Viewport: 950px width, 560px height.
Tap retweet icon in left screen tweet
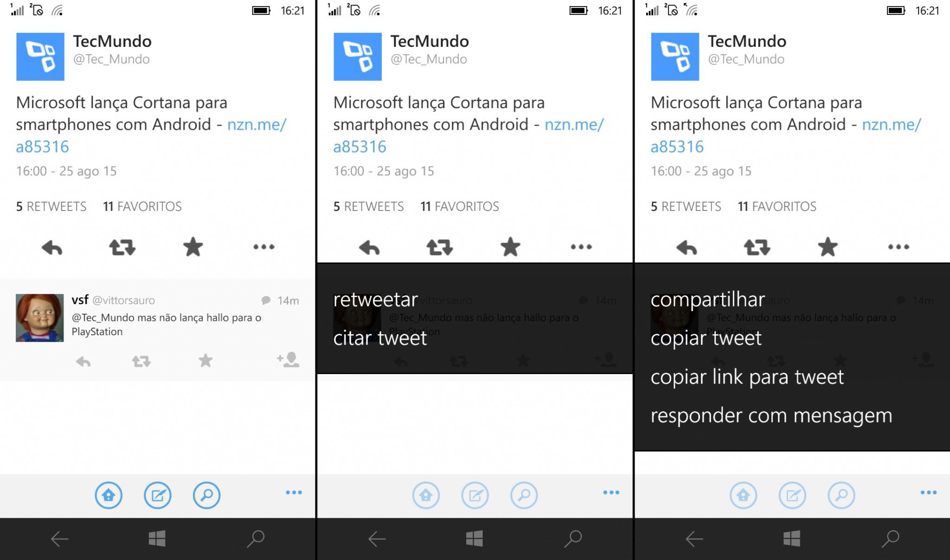(122, 248)
